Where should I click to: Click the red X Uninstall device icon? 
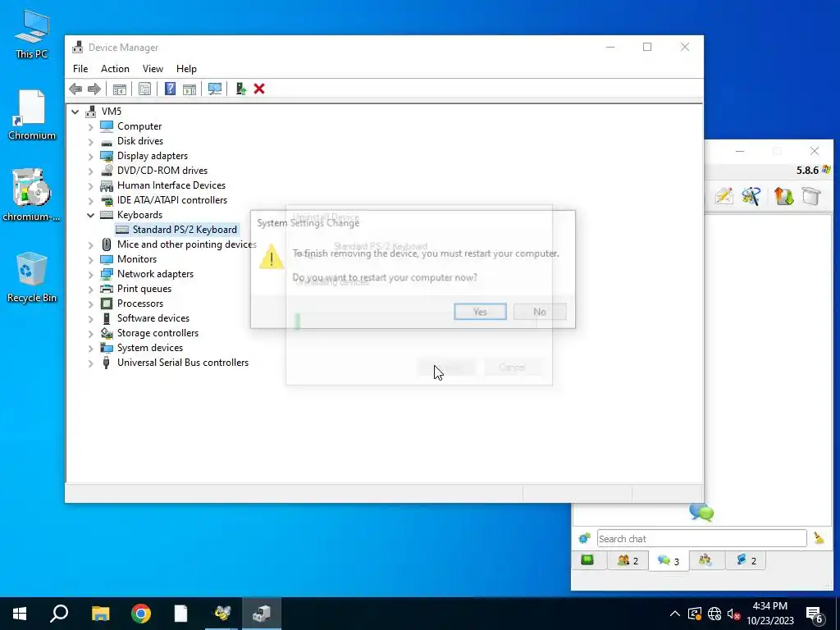(259, 89)
